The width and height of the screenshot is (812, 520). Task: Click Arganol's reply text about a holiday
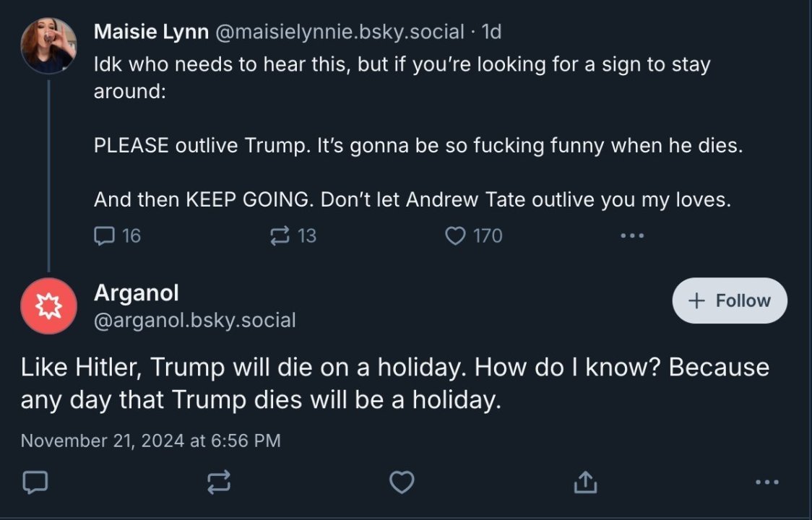tap(394, 383)
